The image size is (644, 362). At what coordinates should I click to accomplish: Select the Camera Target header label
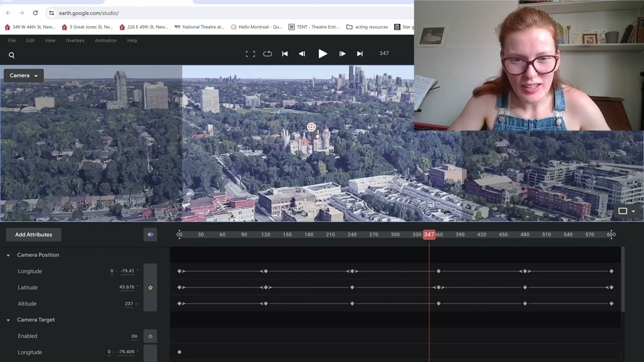pyautogui.click(x=36, y=320)
